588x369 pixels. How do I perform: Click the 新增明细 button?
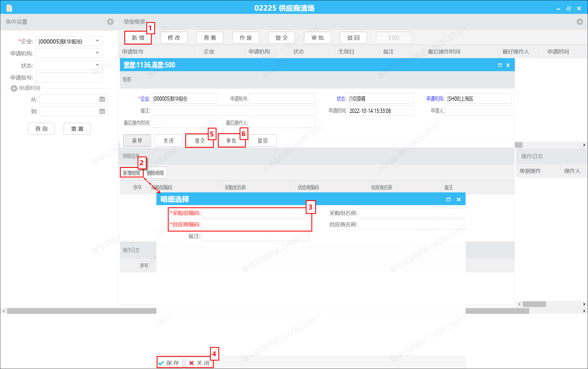(x=131, y=173)
